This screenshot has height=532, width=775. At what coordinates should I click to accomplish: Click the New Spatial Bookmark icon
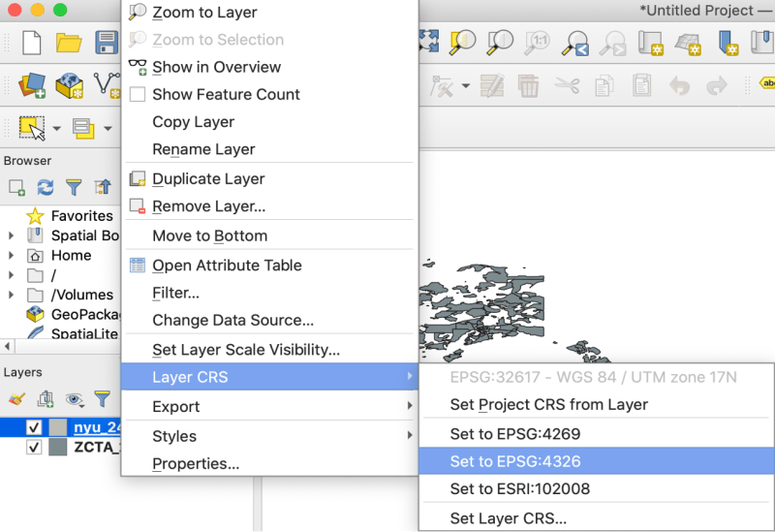(x=728, y=44)
